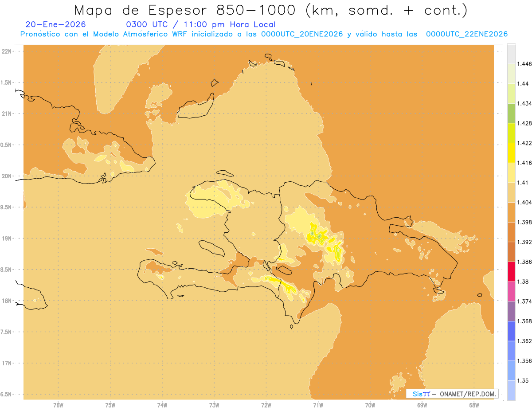Viewport: 532px width, 411px height.
Task: Click the '1.386' colorbar value
Action: [524, 262]
